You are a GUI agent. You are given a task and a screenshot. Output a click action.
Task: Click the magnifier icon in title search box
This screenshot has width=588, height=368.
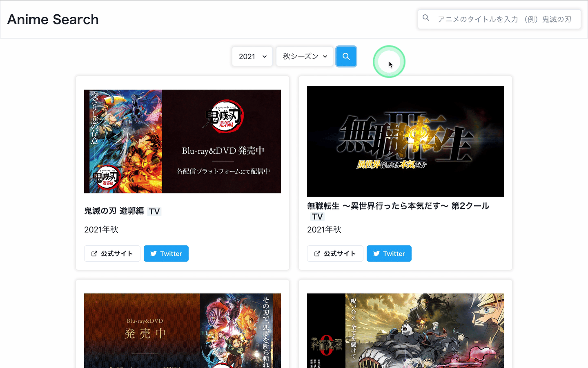[x=426, y=18]
